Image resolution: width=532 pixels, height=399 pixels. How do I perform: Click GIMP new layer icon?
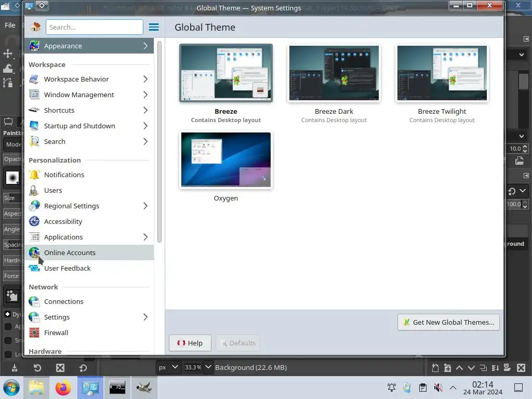(x=435, y=368)
